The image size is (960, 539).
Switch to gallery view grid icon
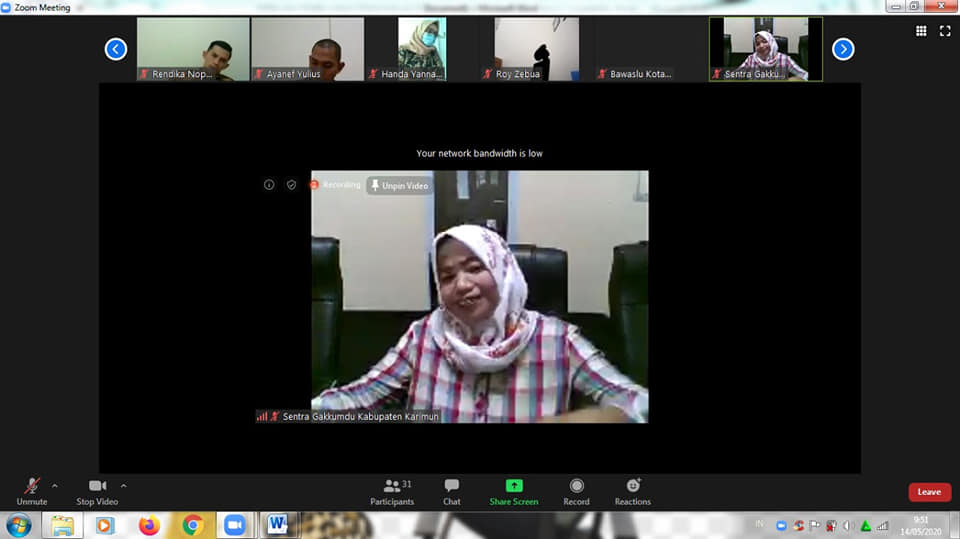pos(921,31)
